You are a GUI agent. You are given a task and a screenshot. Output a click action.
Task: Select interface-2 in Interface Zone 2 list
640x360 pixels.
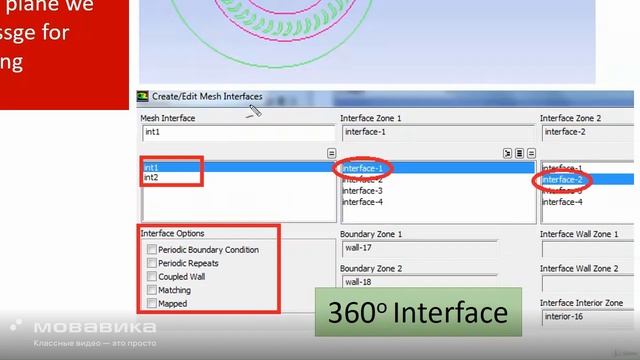(588, 180)
